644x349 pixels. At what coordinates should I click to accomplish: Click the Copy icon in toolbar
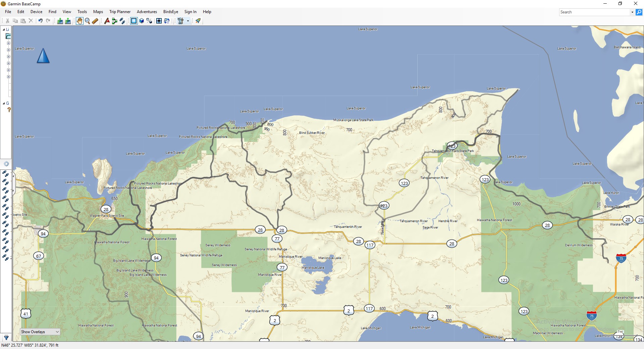point(15,21)
